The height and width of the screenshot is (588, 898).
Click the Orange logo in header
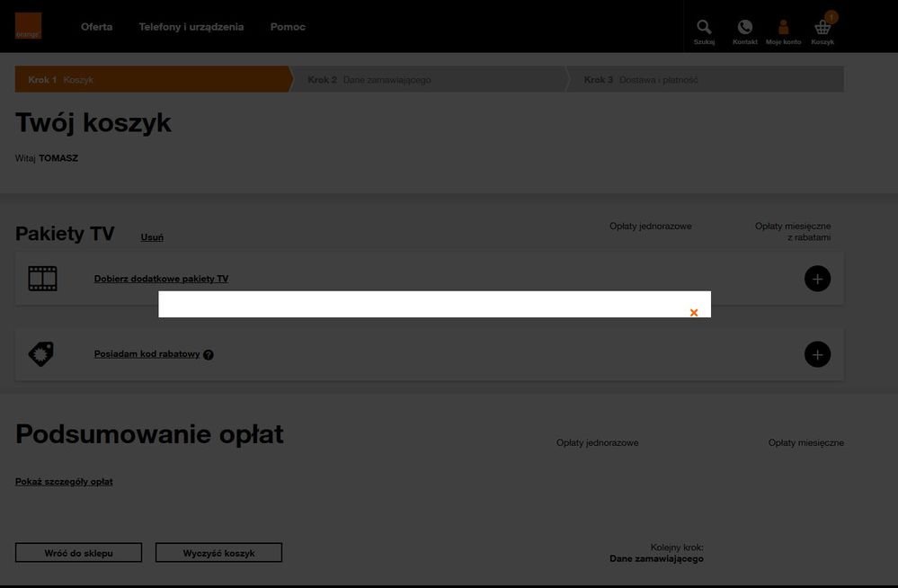point(28,26)
